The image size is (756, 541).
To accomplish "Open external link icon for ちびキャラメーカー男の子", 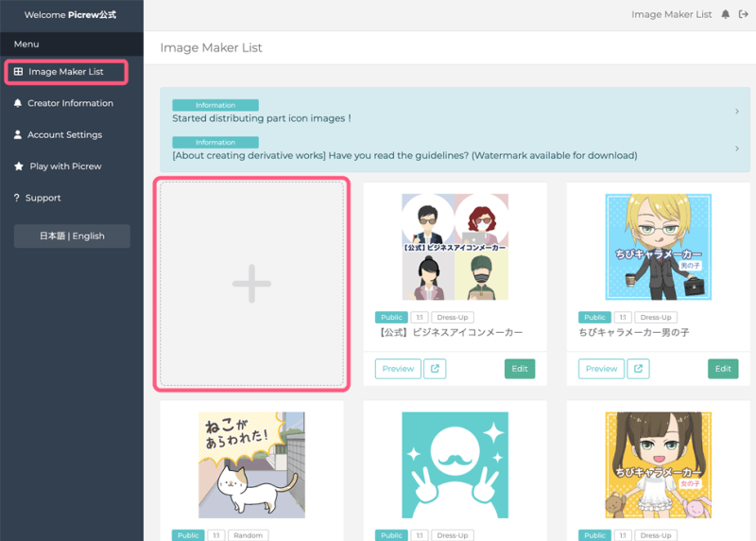I will coord(639,369).
